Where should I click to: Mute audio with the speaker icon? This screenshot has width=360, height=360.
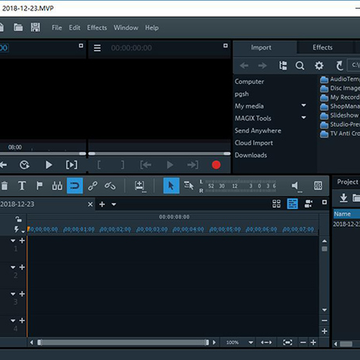point(296,186)
